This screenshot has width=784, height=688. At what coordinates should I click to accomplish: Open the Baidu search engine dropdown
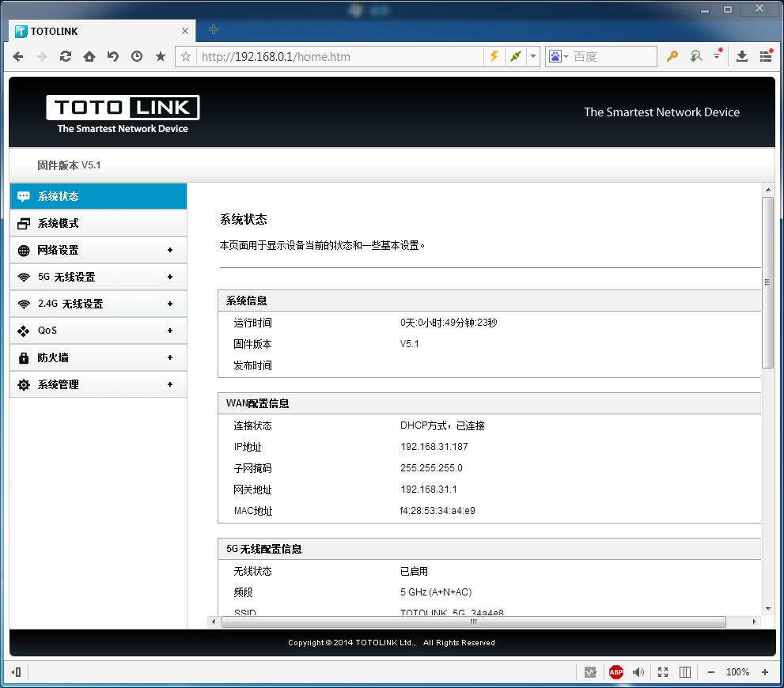click(559, 56)
